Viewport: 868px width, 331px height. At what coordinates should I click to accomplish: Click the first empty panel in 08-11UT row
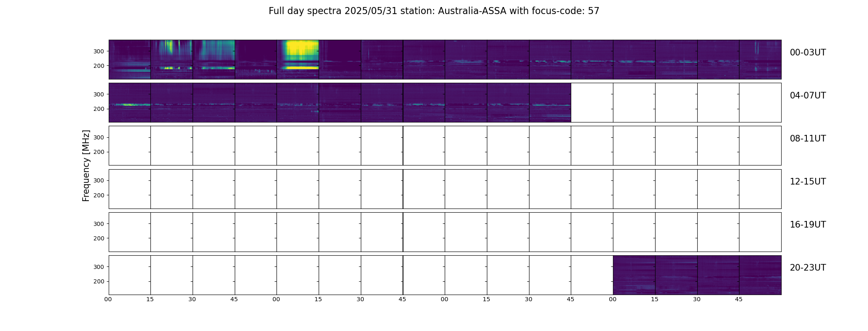(130, 146)
